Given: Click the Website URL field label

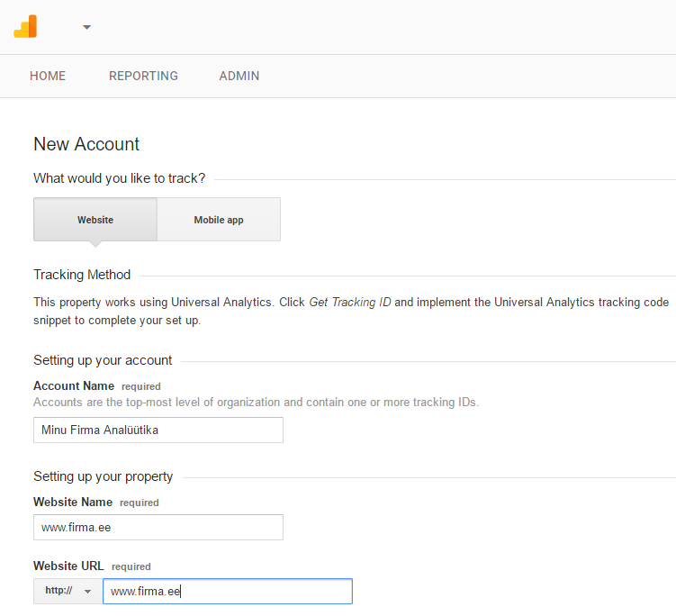Looking at the screenshot, I should [68, 566].
